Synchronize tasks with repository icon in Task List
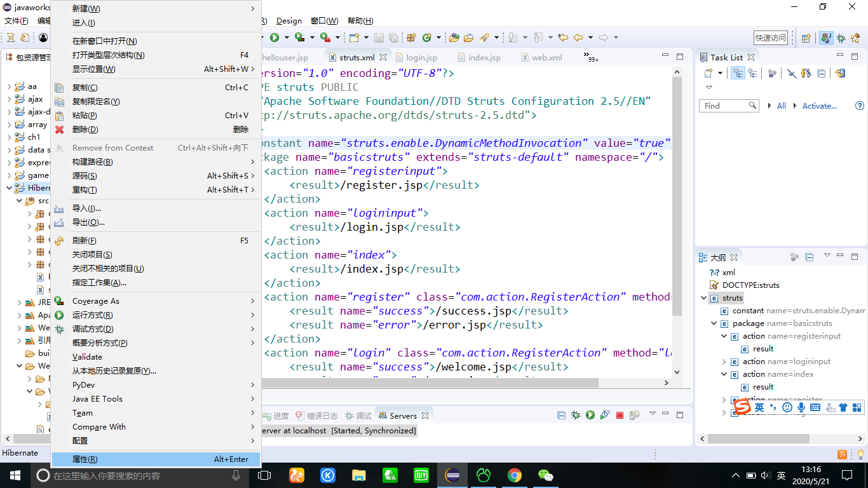This screenshot has height=488, width=868. click(x=841, y=74)
